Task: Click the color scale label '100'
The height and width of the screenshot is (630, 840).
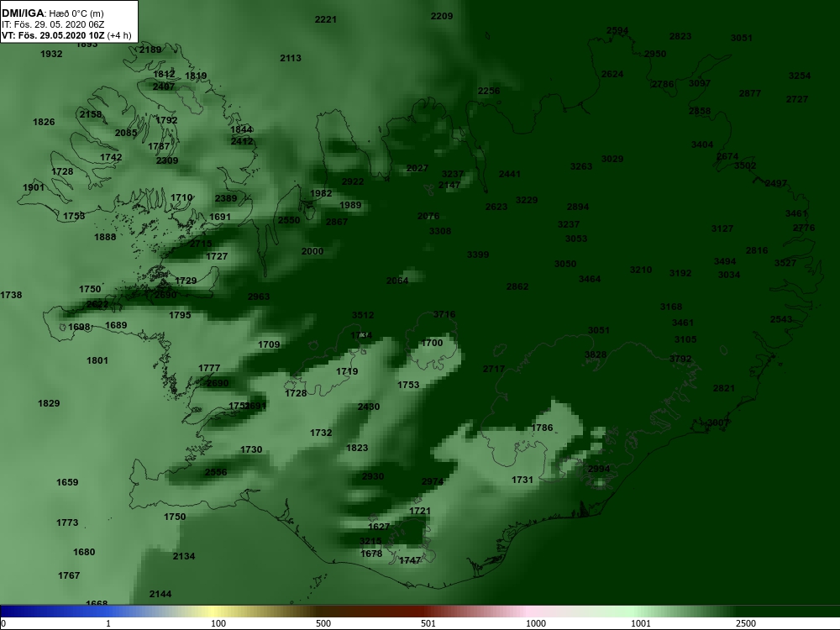Action: (218, 623)
